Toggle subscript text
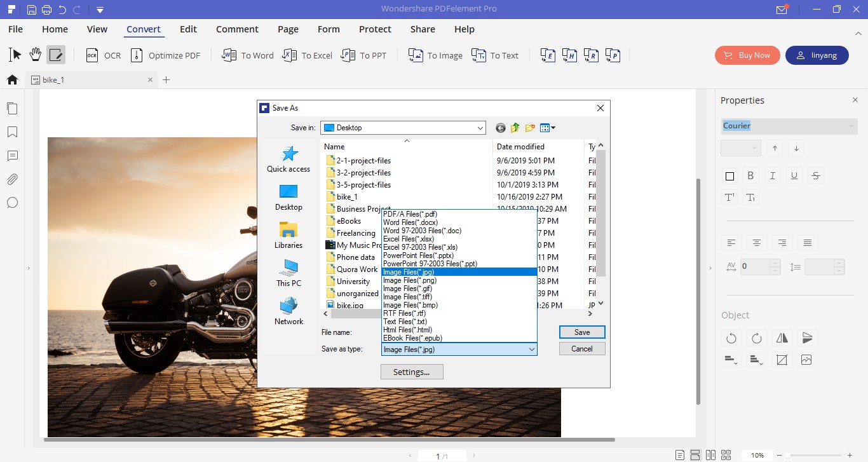The image size is (868, 462). coord(750,198)
